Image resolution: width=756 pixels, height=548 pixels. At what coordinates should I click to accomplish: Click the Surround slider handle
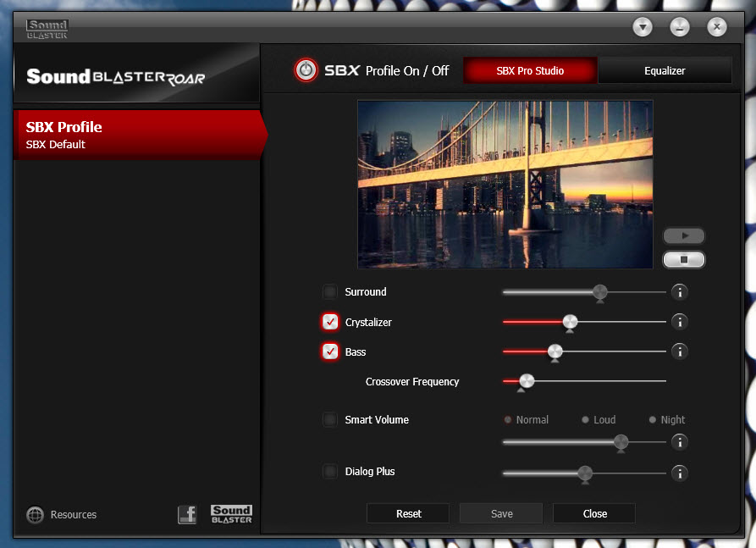click(599, 292)
